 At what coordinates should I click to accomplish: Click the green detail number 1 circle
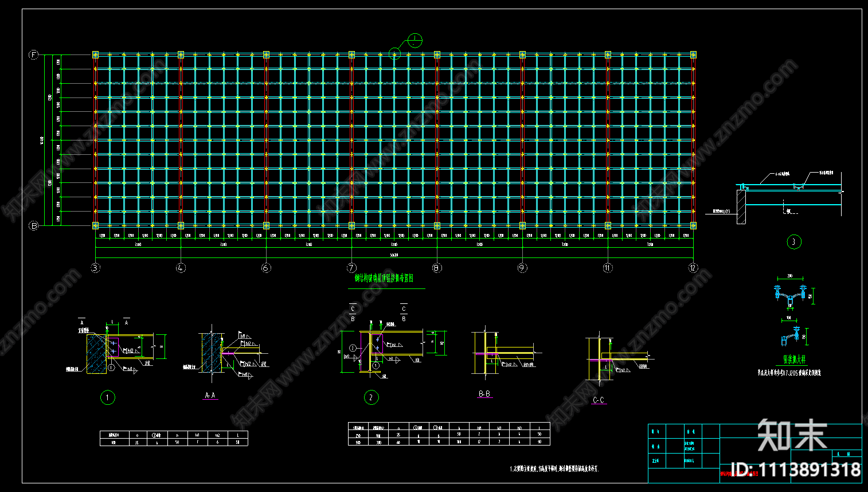107,397
